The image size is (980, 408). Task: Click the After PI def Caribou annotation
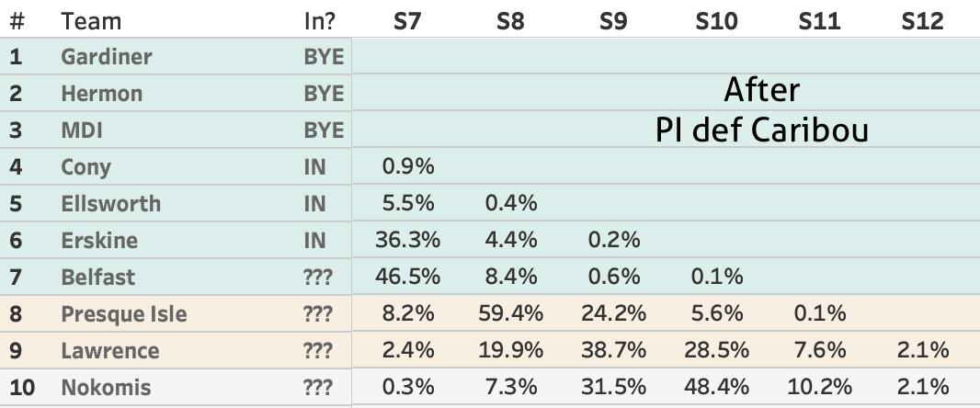click(x=762, y=111)
